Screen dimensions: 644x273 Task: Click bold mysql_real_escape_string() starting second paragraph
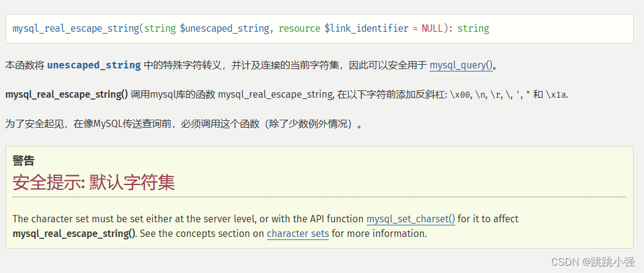67,94
